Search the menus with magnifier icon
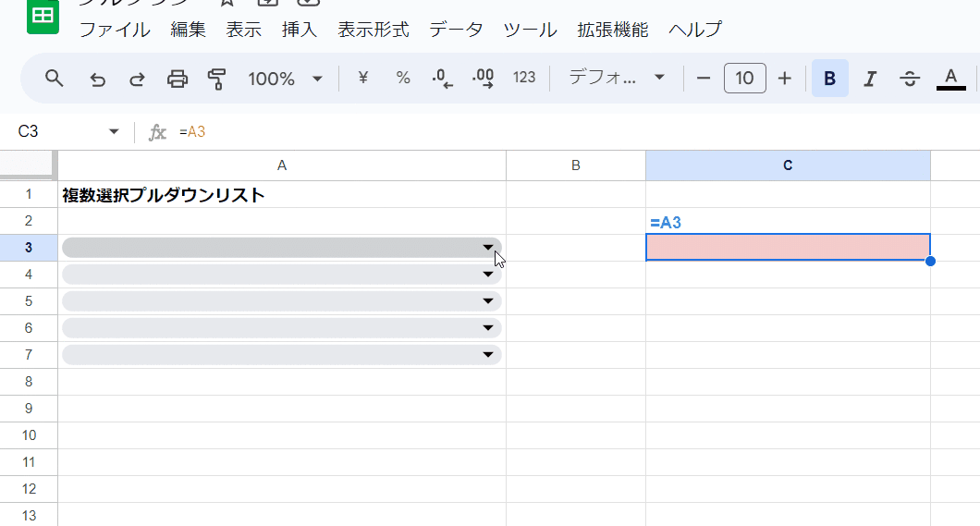 click(x=55, y=79)
